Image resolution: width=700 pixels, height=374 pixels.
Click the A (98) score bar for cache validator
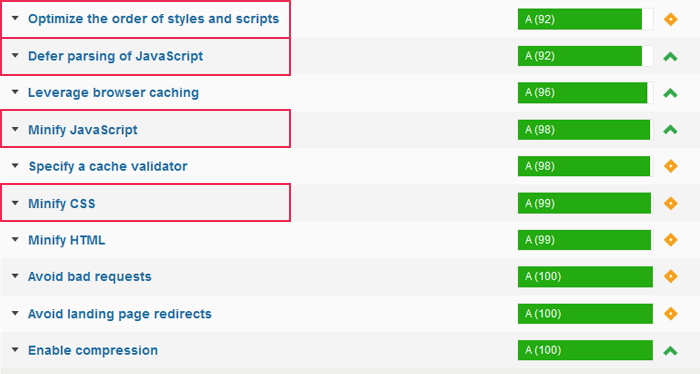[x=585, y=166]
